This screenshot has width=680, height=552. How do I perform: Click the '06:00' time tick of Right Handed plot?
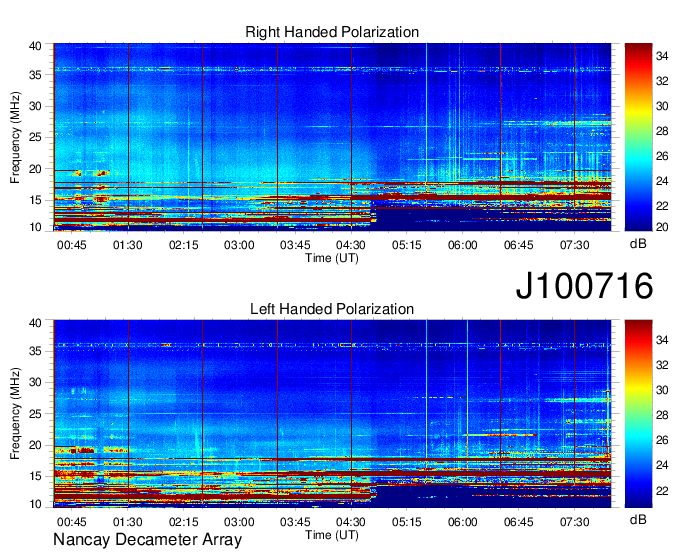coord(462,245)
